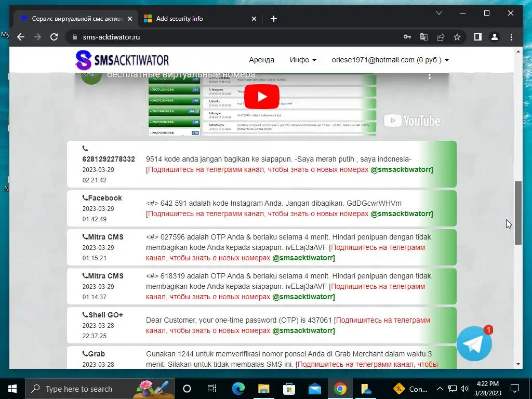Viewport: 532px width, 399px height.
Task: Open Cortana circle icon
Action: point(187,389)
